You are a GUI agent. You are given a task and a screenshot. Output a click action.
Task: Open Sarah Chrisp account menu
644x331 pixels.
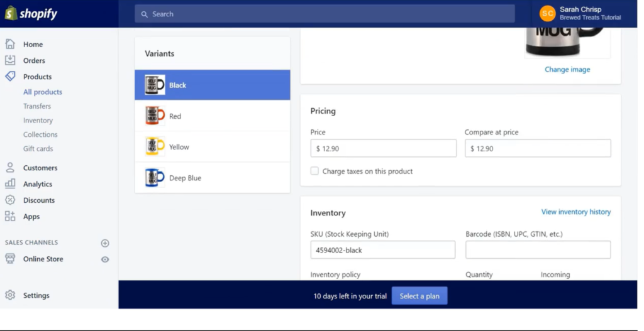[580, 14]
